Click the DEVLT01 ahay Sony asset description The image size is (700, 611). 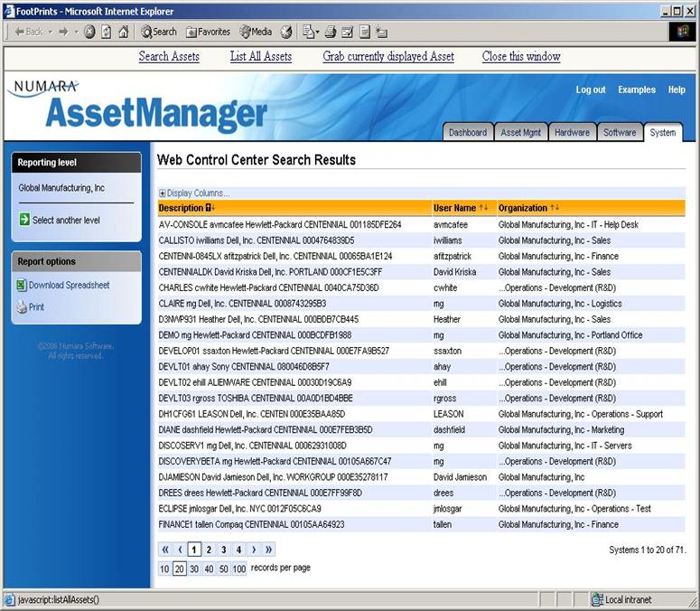(x=244, y=367)
